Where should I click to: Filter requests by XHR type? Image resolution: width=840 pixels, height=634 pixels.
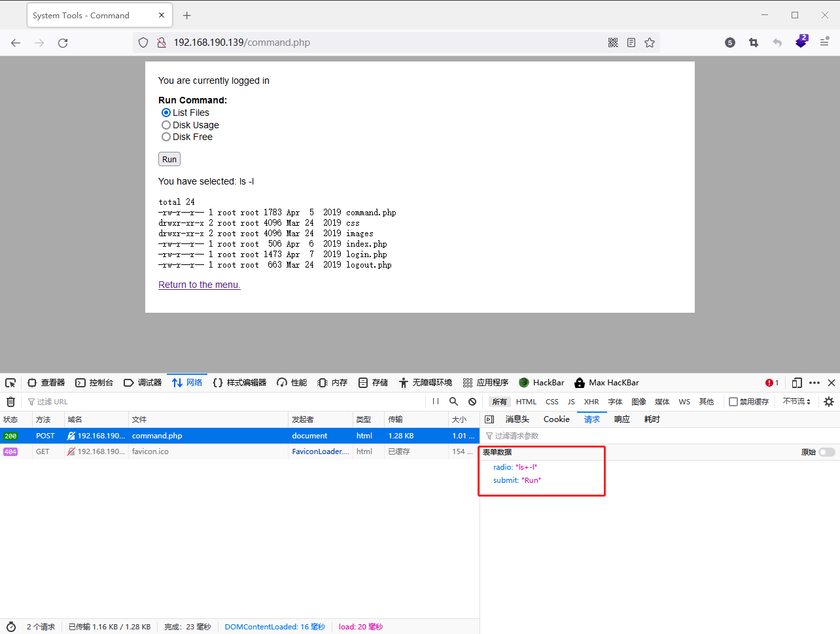591,402
